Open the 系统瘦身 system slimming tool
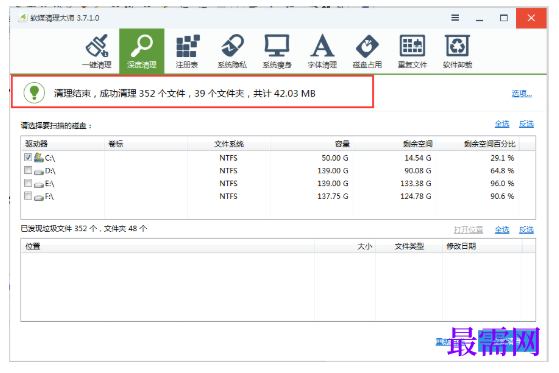Image resolution: width=559 pixels, height=373 pixels. [277, 51]
